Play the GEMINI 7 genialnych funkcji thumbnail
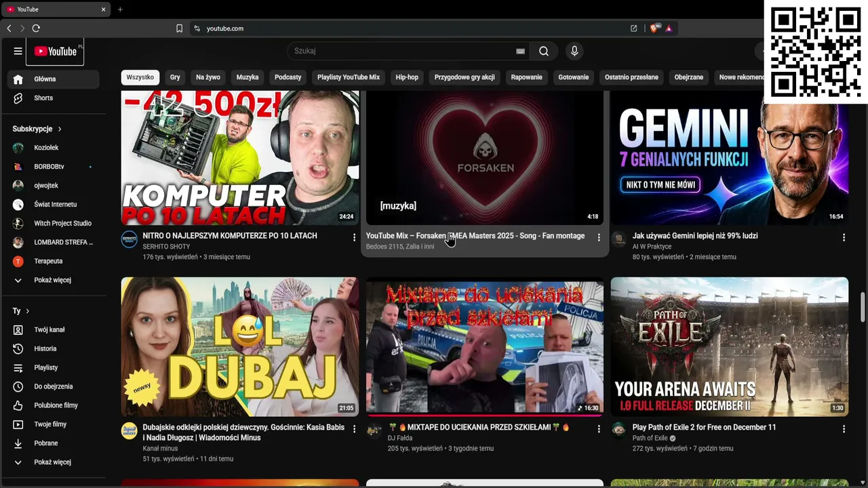The width and height of the screenshot is (868, 488). 730,158
